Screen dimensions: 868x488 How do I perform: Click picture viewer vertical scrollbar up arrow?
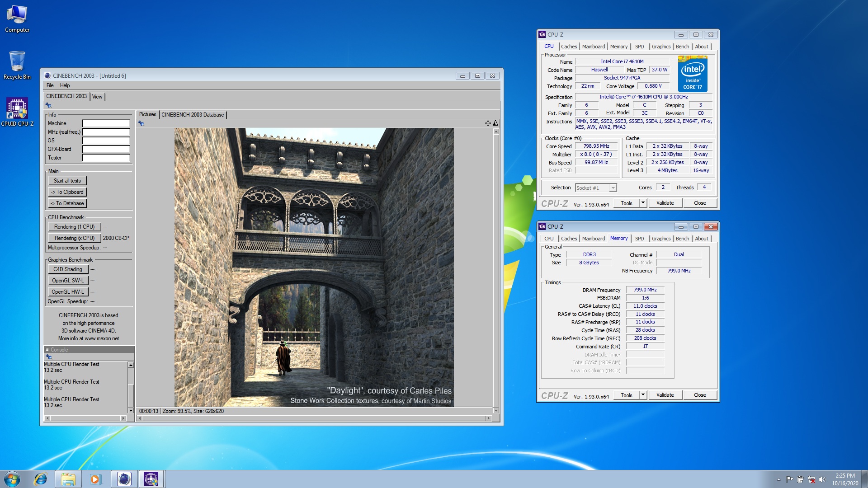496,131
